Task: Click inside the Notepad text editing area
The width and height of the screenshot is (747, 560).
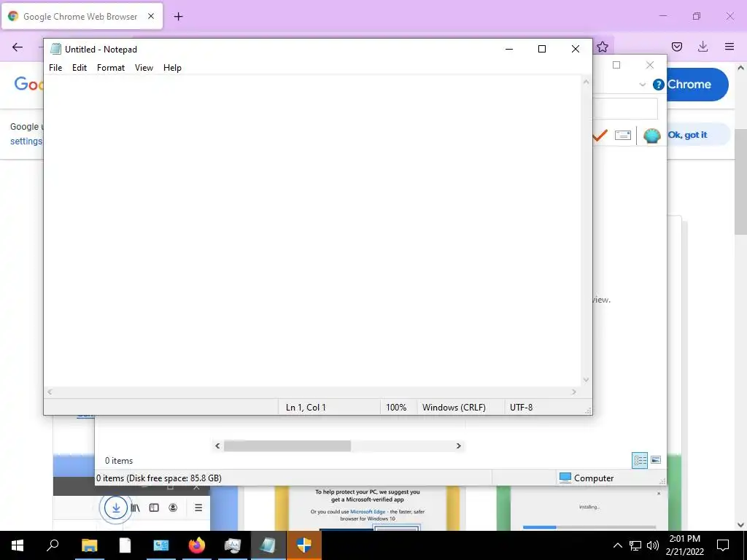Action: pos(312,231)
